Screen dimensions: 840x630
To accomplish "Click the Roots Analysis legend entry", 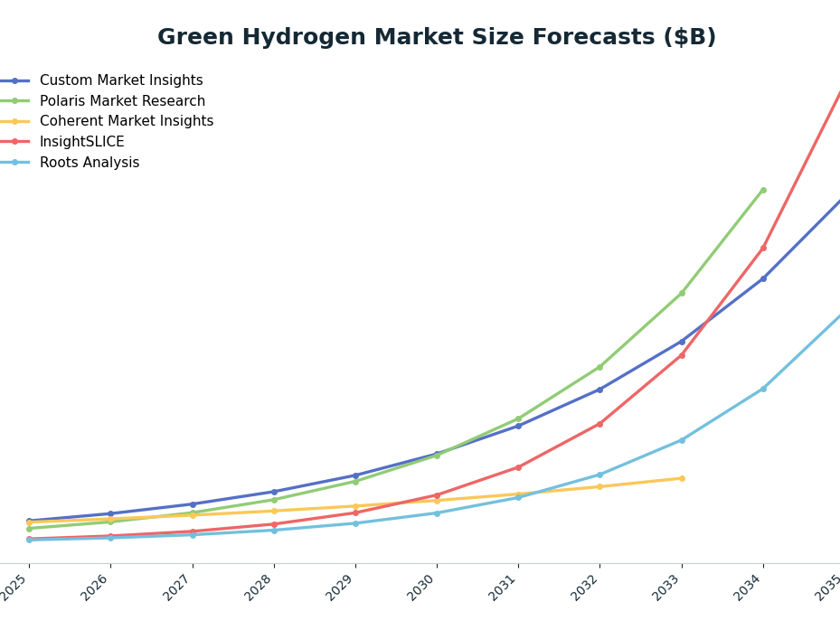I will pyautogui.click(x=70, y=163).
